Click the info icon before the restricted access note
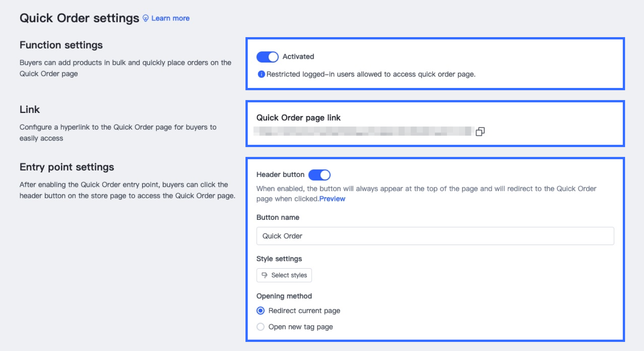This screenshot has width=644, height=351. (x=261, y=74)
